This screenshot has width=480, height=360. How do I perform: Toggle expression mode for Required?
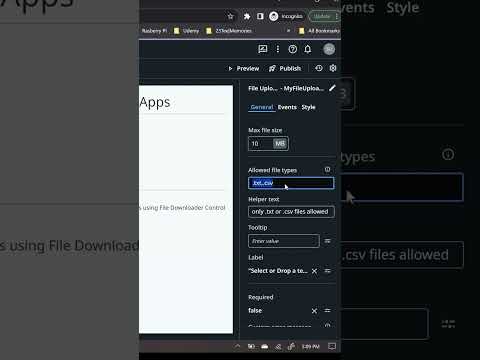click(328, 311)
